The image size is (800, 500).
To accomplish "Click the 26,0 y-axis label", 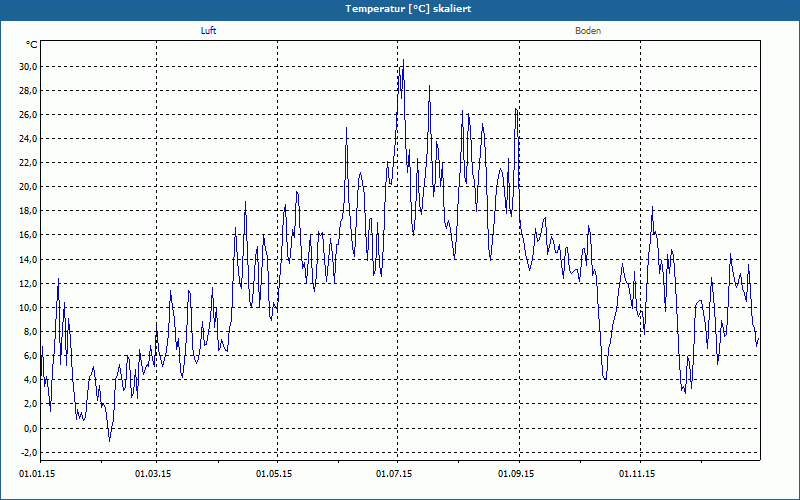I will tap(28, 114).
